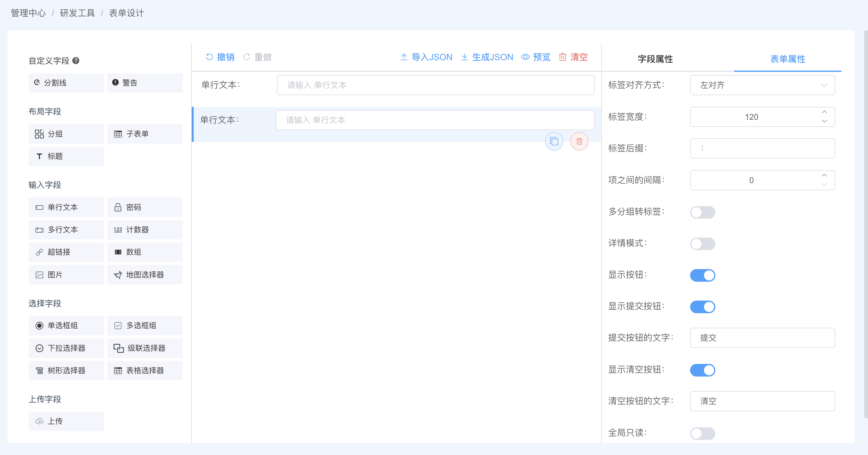This screenshot has width=868, height=455.
Task: Click the page vertical scrollbar
Action: pos(866,224)
